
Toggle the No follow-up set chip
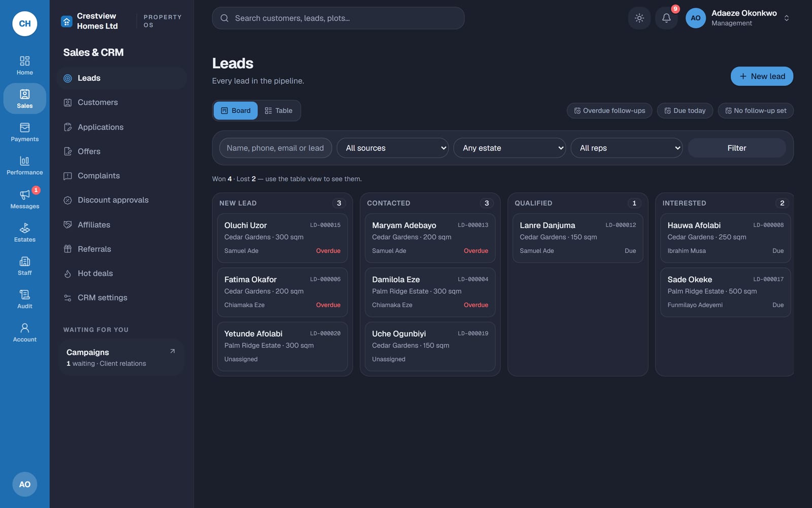[756, 111]
